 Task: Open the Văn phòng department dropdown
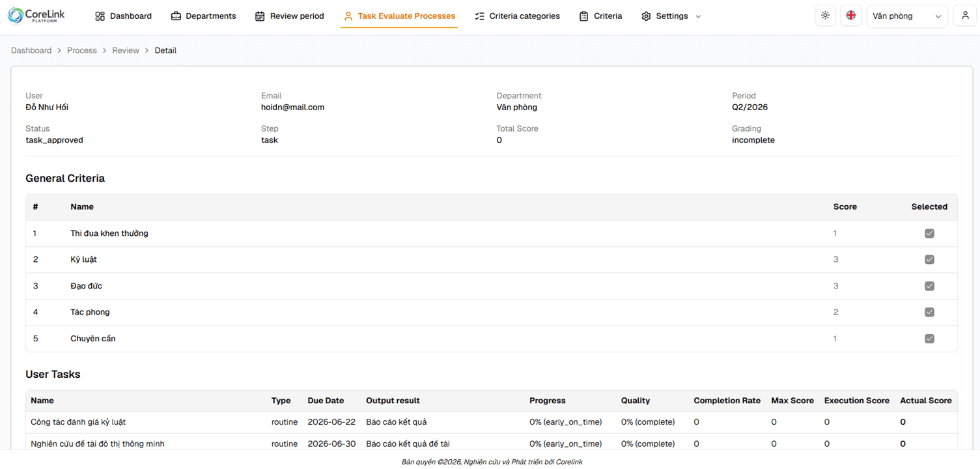coord(907,16)
